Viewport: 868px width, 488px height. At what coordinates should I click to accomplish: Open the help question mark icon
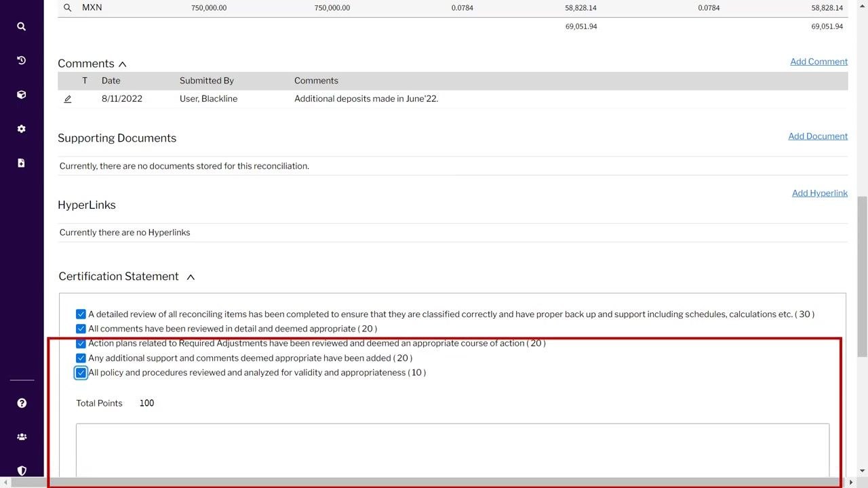22,403
